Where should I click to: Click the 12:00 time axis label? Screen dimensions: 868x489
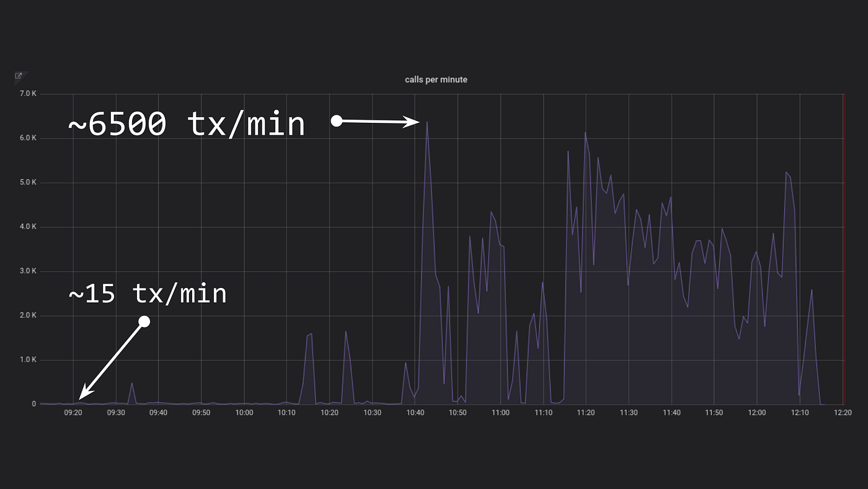point(757,413)
